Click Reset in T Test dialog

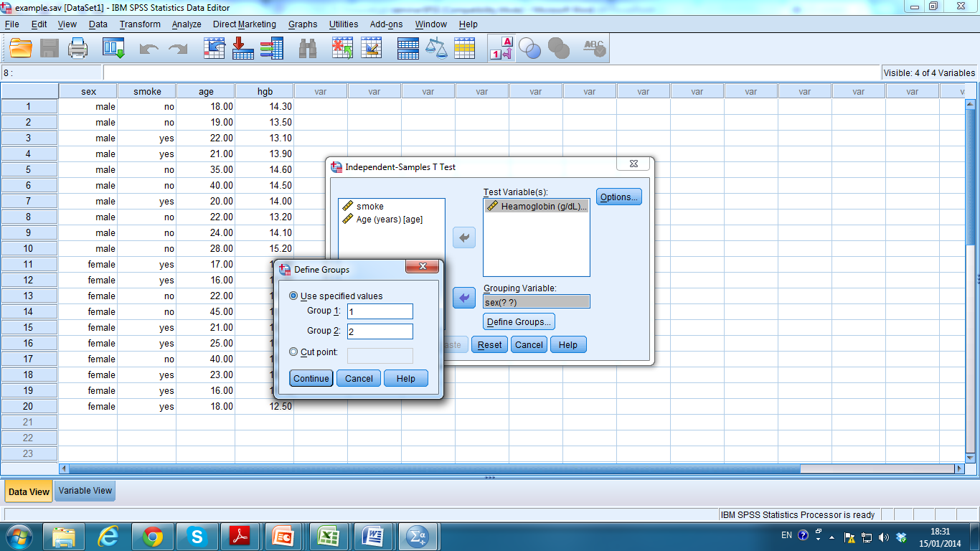pos(490,344)
